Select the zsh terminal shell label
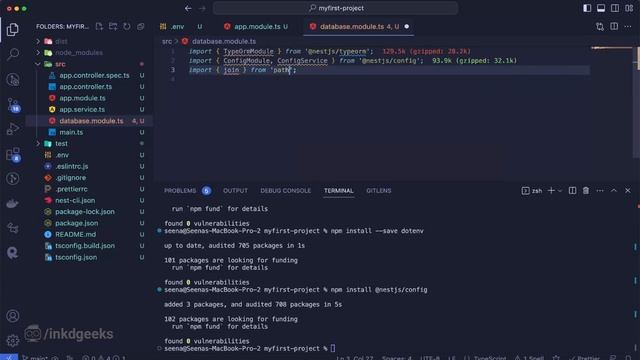Screen dimensions: 640x360 point(532,191)
